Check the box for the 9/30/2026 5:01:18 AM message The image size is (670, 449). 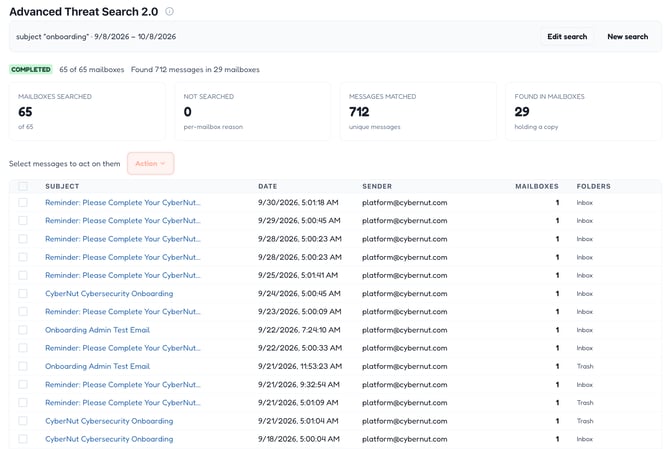point(23,202)
